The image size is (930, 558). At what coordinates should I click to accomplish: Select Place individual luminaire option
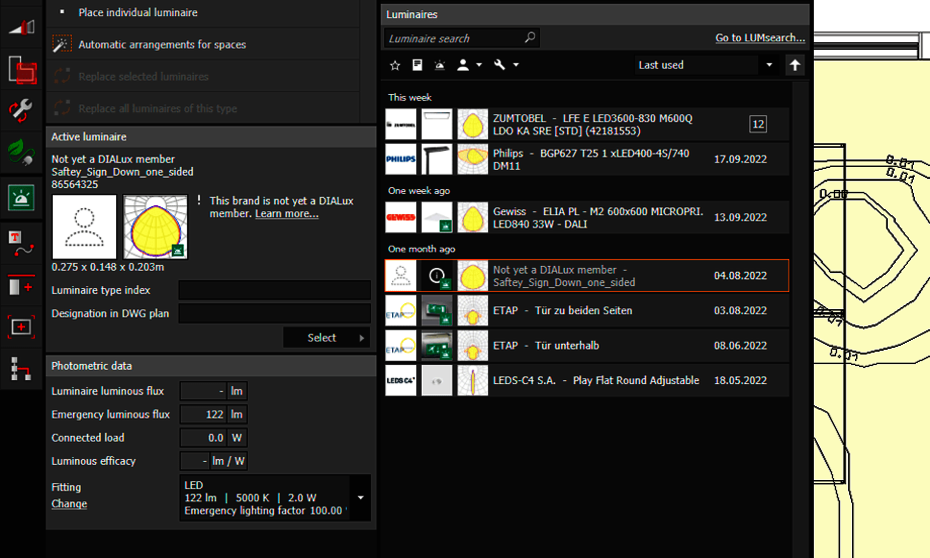137,13
